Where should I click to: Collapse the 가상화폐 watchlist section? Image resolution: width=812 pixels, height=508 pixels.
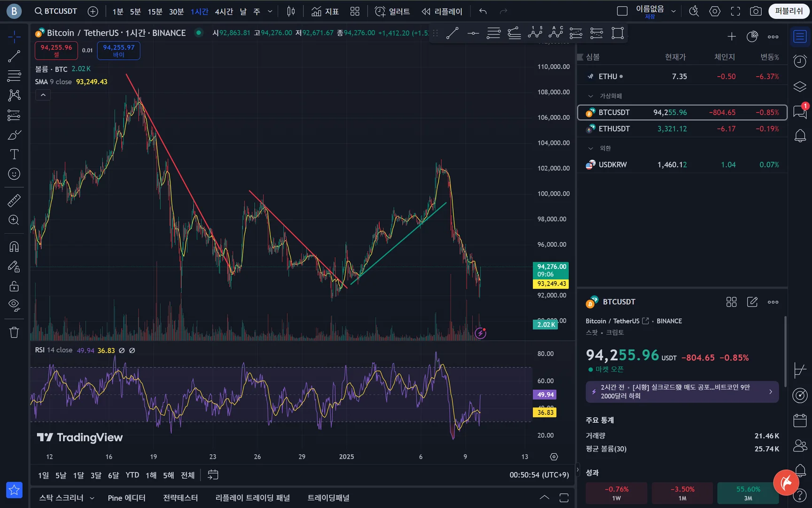pos(591,96)
